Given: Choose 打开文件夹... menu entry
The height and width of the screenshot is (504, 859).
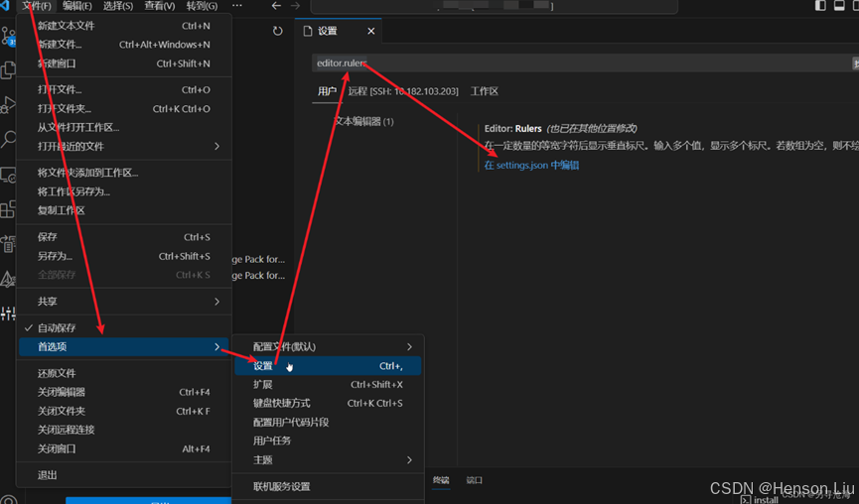Looking at the screenshot, I should tap(124, 109).
